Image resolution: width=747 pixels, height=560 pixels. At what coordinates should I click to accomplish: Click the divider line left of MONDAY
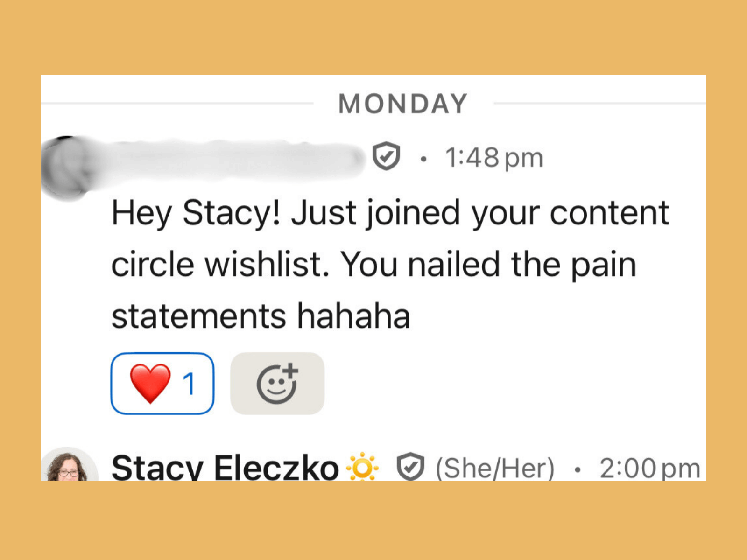click(x=177, y=103)
